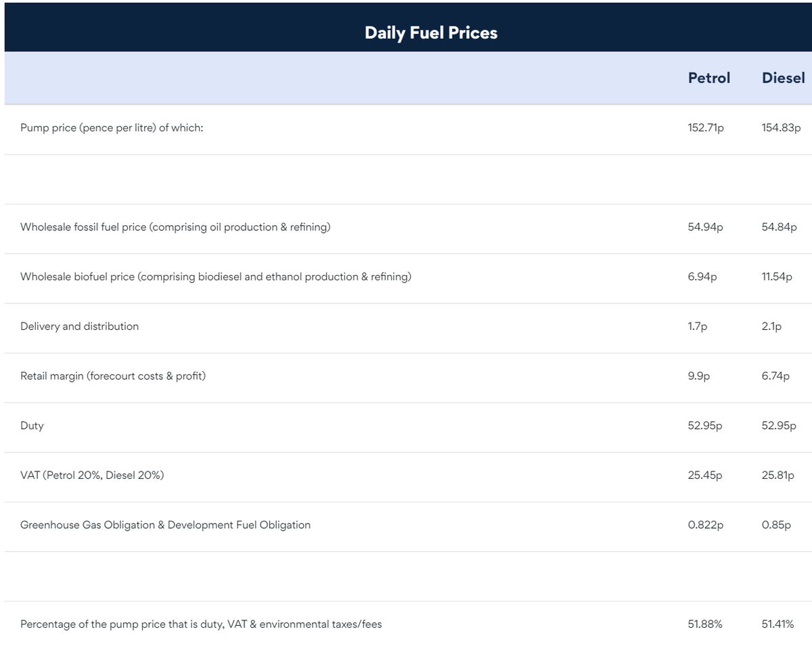812x648 pixels.
Task: Click the petrol pump price 152.71p
Action: [x=706, y=128]
